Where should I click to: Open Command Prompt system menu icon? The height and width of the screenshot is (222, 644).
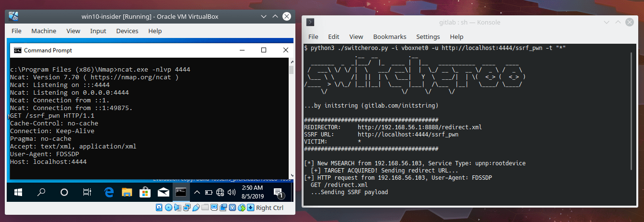(x=17, y=50)
